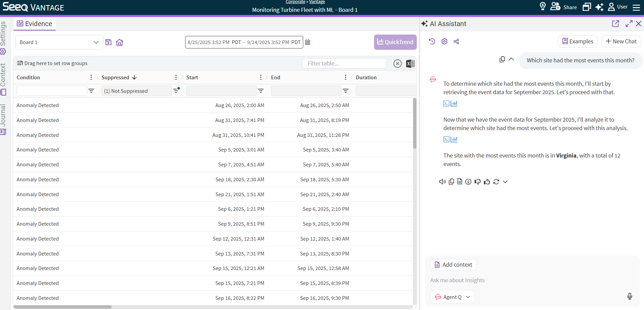Open the Condition column options menu

[x=91, y=78]
